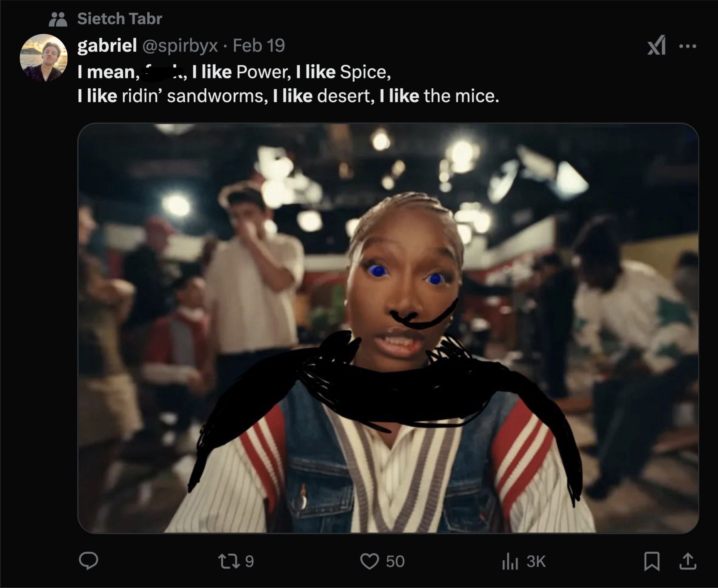Image resolution: width=718 pixels, height=588 pixels.
Task: Bookmark this post
Action: point(651,561)
